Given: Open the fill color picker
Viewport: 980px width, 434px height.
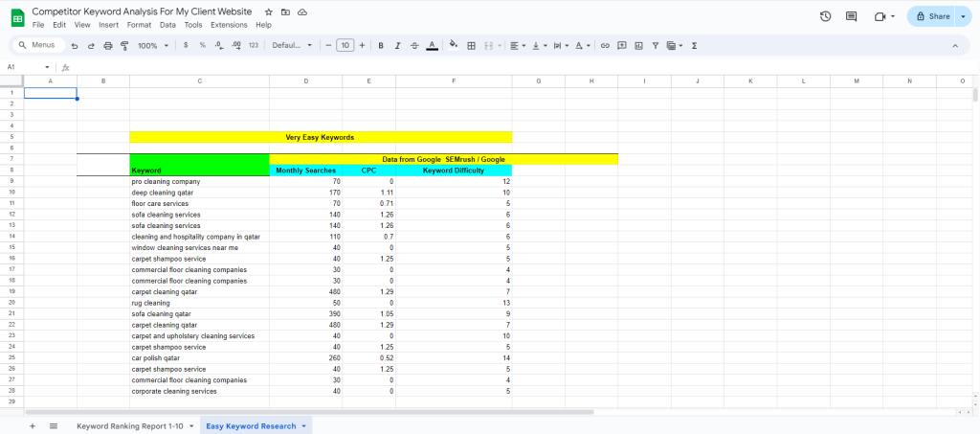Looking at the screenshot, I should pos(454,45).
